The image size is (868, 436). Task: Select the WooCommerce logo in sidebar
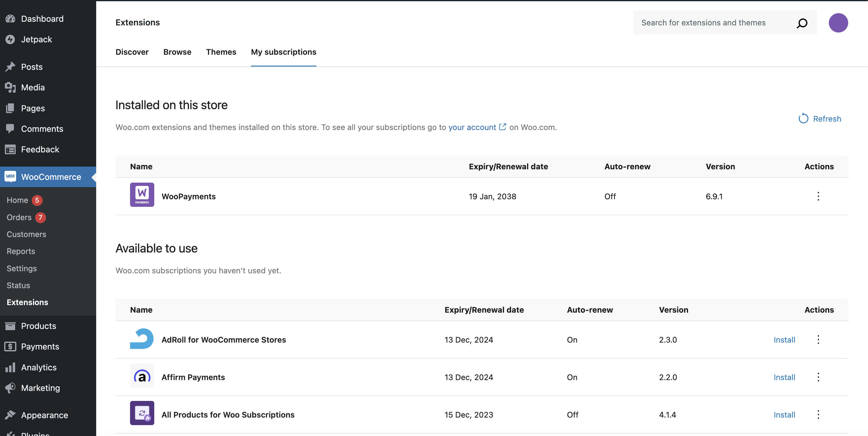10,177
